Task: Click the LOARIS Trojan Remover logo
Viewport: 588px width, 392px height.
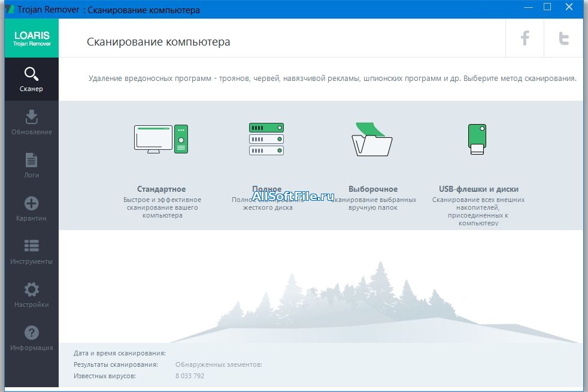Action: click(x=32, y=38)
